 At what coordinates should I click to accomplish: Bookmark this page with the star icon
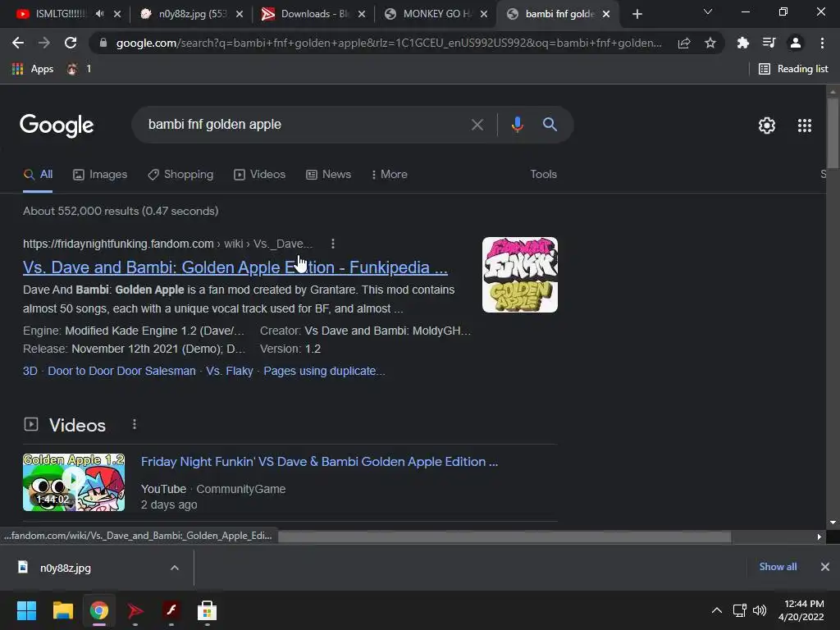pyautogui.click(x=710, y=43)
